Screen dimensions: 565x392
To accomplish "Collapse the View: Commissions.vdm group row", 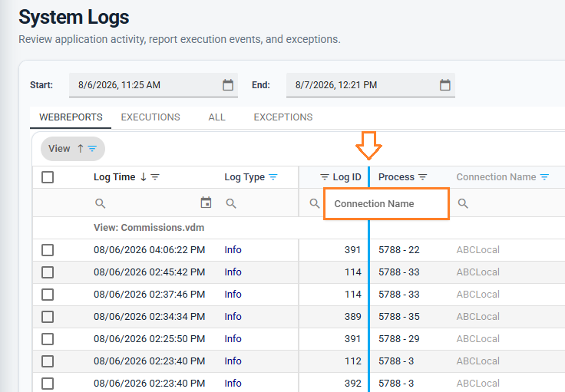I will [149, 228].
